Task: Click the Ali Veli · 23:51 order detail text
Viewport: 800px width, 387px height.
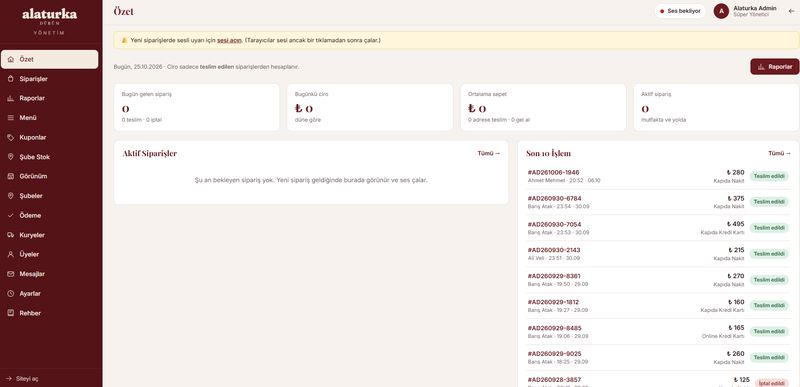Action: pos(554,259)
